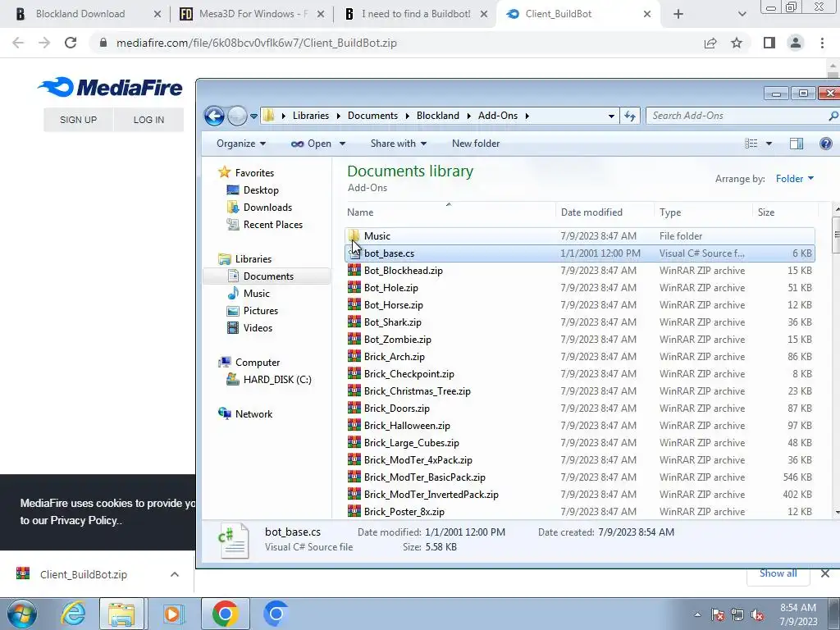Click Open in the Explorer toolbar

(311, 144)
